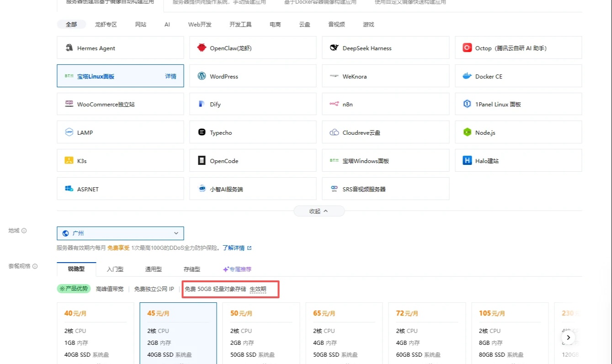Switch to the 入门型 plan tab
Screen dimensions: 612x364
coord(115,269)
